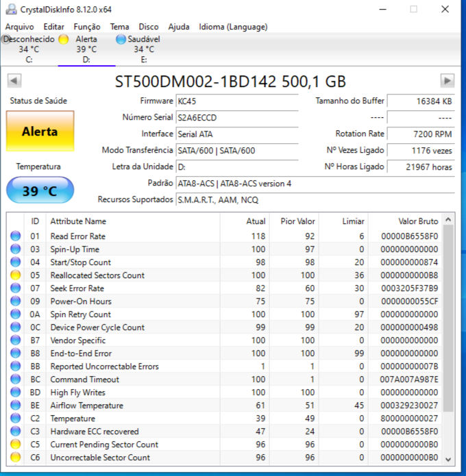Click the buffer size field 16384 KB
466x476 pixels.
click(421, 101)
